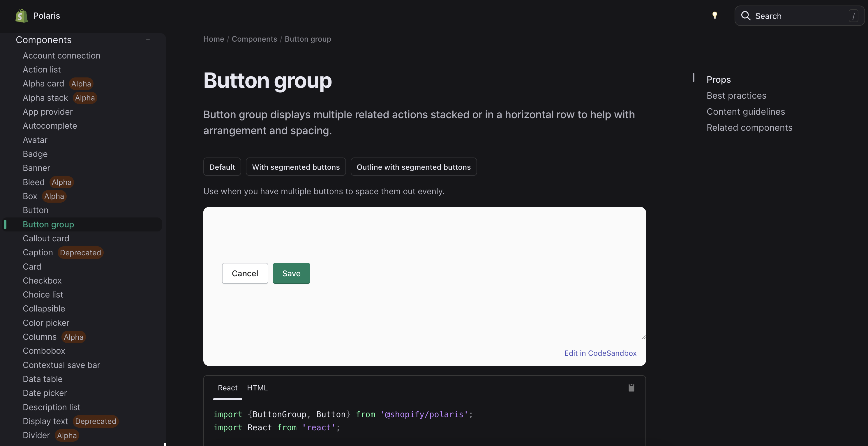Jump to Best practices section

pyautogui.click(x=736, y=96)
